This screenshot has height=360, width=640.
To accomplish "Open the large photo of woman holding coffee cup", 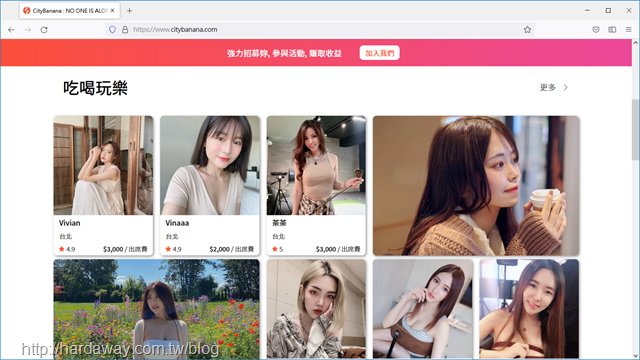I will 476,186.
